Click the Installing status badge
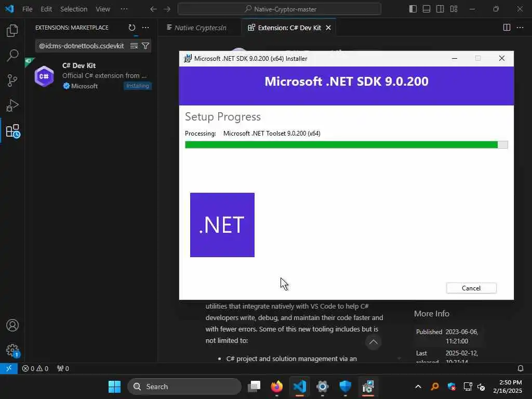Viewport: 532px width, 399px height. [137, 86]
